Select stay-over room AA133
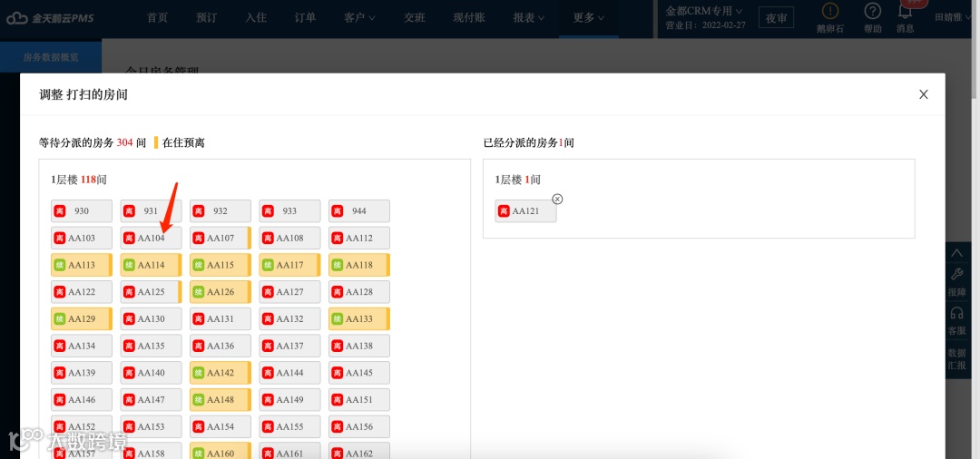Viewport: 980px width, 459px height. coord(359,318)
